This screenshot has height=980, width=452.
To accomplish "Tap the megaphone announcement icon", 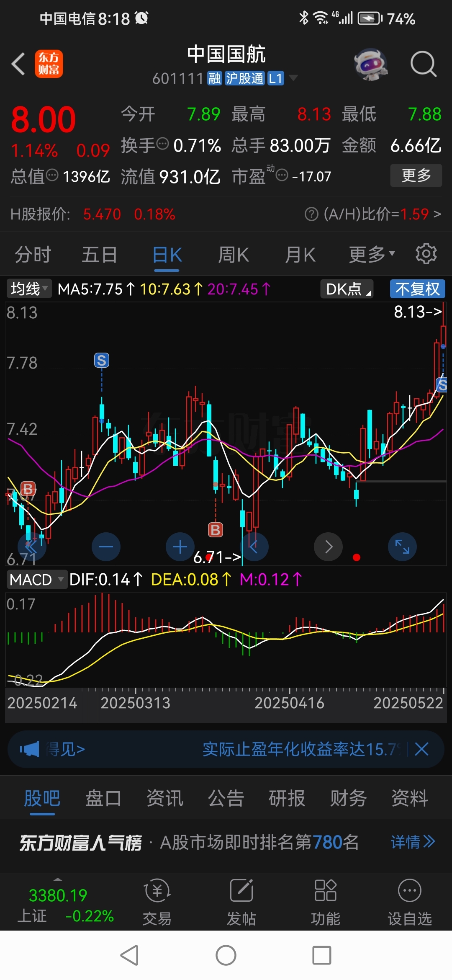I will 29,749.
